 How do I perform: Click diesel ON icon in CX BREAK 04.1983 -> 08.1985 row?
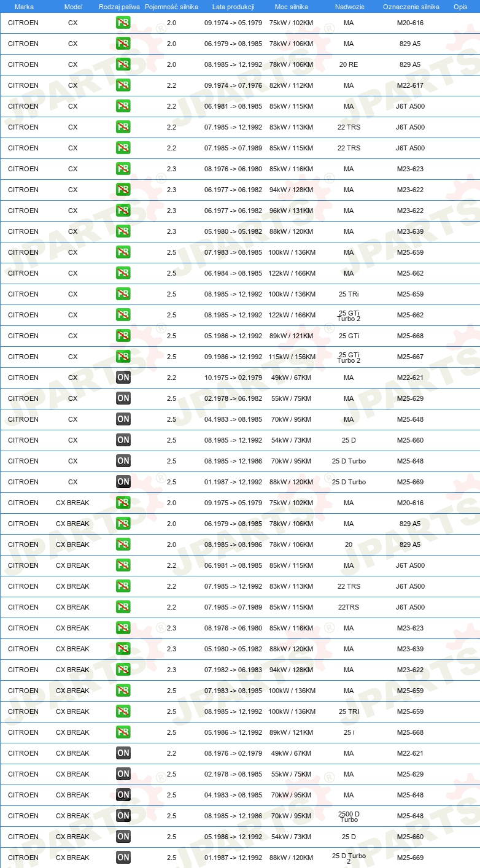pyautogui.click(x=123, y=795)
